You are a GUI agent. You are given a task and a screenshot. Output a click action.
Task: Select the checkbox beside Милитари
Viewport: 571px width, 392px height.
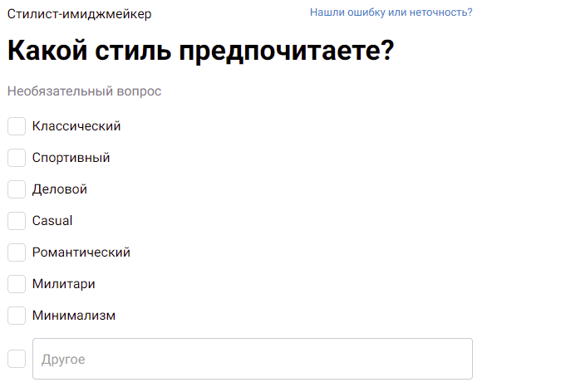pyautogui.click(x=17, y=284)
